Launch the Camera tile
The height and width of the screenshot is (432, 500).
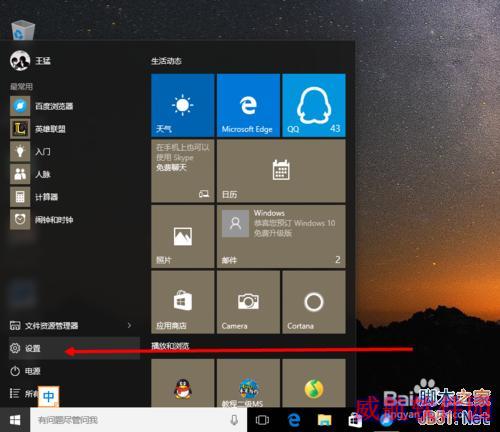click(248, 302)
